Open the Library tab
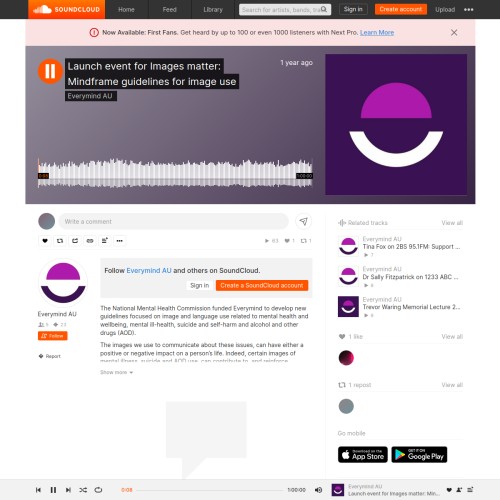The image size is (500, 500). (213, 10)
